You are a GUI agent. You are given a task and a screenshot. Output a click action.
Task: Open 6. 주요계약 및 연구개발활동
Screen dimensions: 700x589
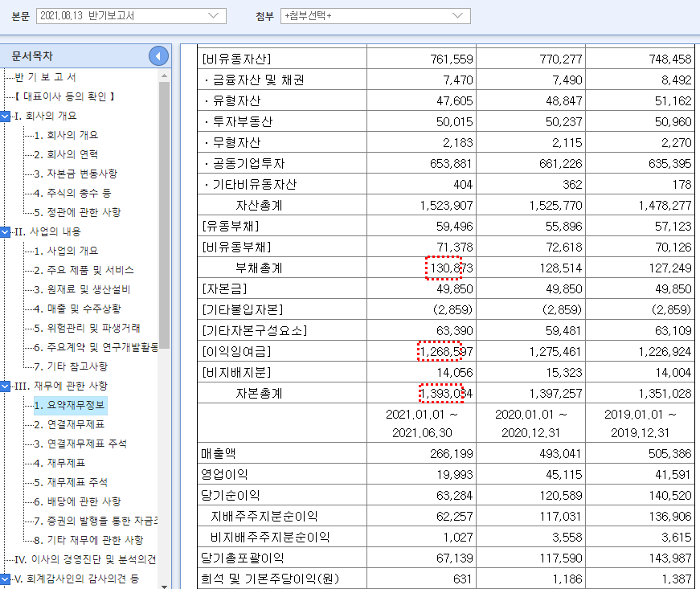point(96,348)
